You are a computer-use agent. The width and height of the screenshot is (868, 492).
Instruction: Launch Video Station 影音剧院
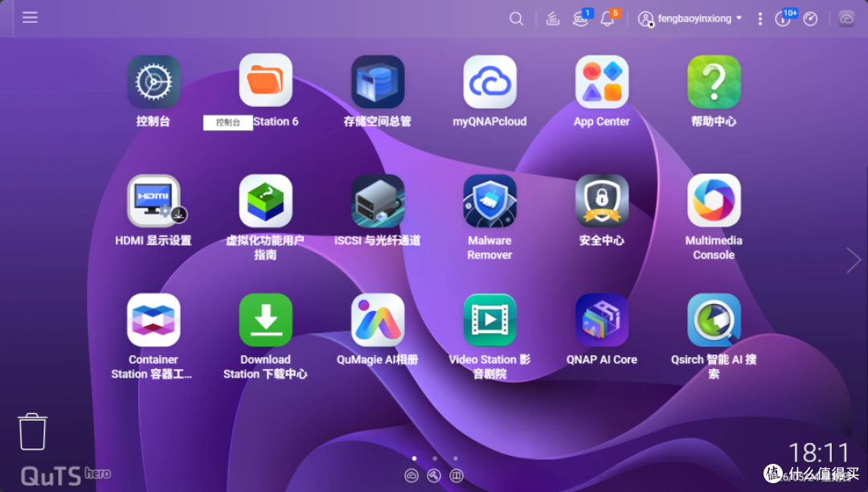[x=490, y=320]
